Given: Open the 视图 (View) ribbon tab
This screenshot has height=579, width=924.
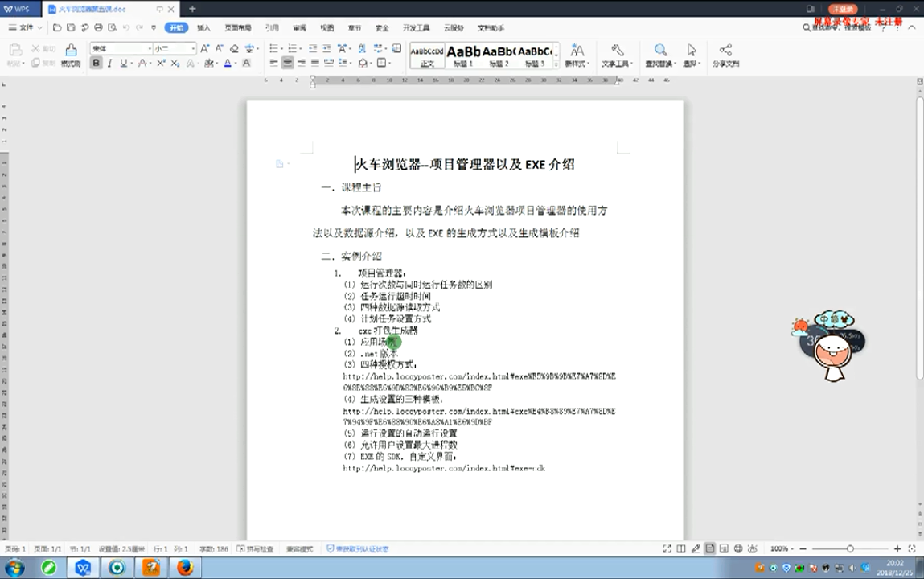Looking at the screenshot, I should 327,27.
